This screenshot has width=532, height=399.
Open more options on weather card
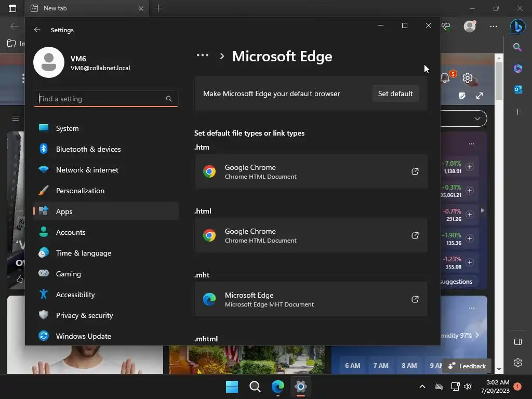point(472,308)
